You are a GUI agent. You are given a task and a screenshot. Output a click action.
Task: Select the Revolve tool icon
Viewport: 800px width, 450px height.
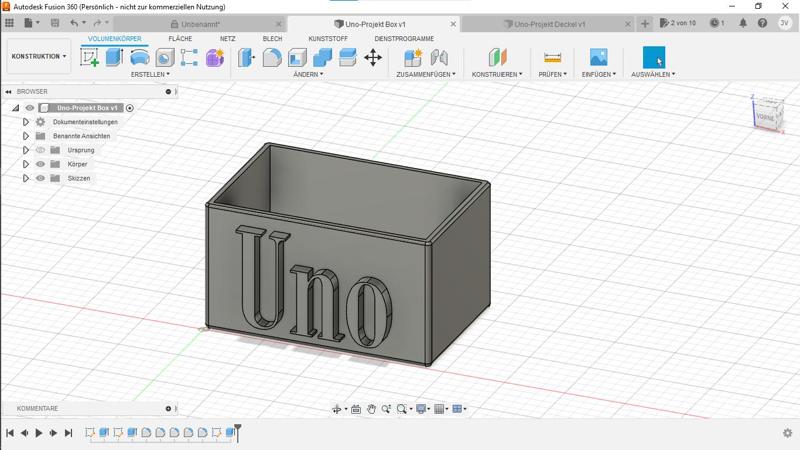click(139, 58)
